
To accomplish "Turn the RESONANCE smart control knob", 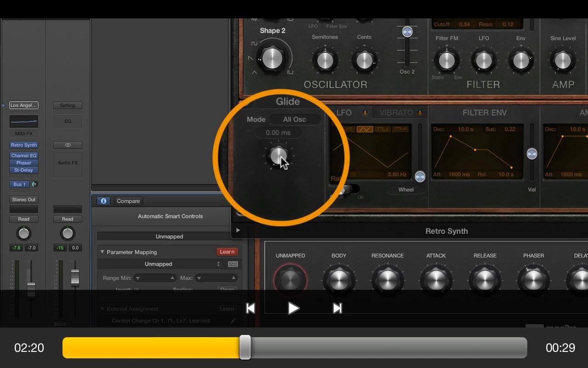I will click(x=387, y=280).
